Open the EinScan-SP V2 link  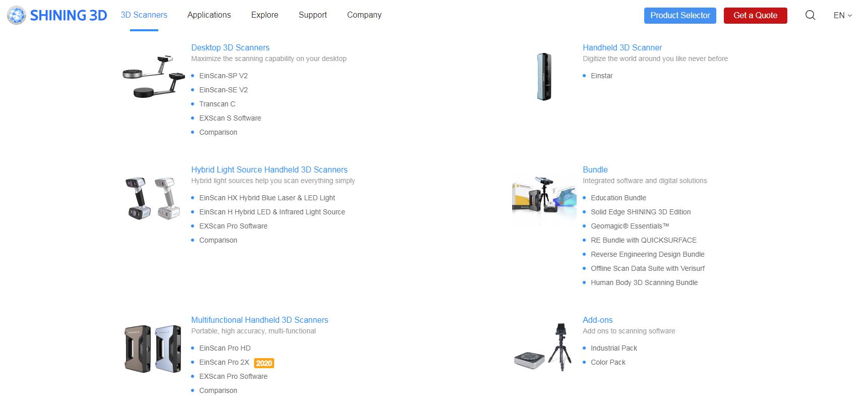(223, 76)
